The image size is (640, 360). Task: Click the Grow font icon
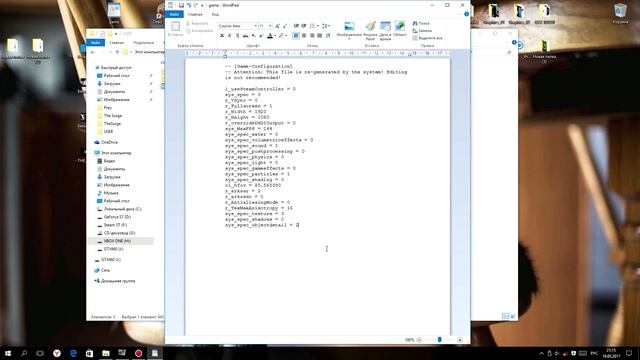(278, 26)
